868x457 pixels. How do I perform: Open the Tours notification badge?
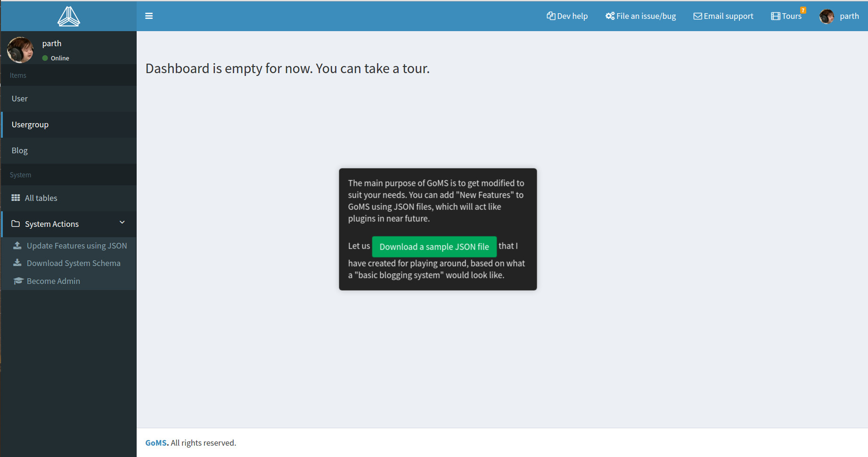point(803,10)
